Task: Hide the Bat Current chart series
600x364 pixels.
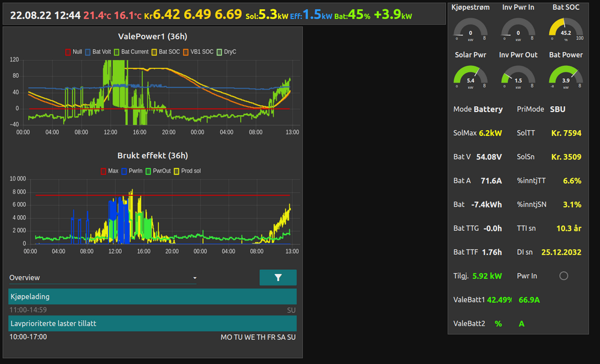Action: [x=130, y=52]
